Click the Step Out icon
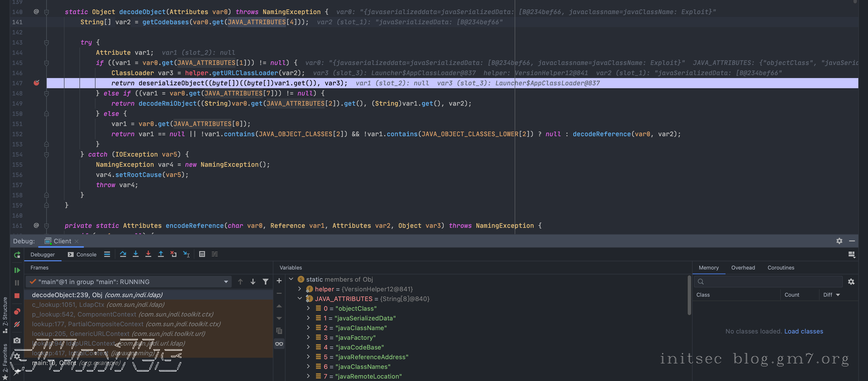Viewport: 868px width, 381px height. tap(161, 254)
